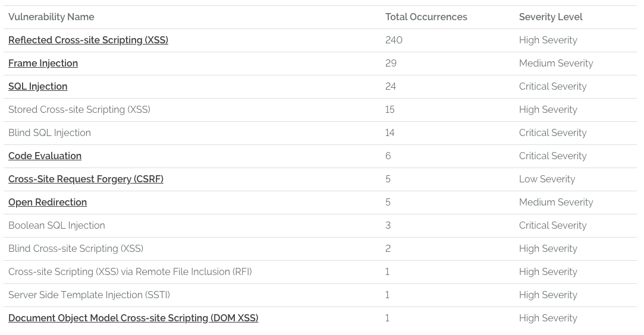Image resolution: width=644 pixels, height=335 pixels.
Task: Open the Cross-Site Request Forgery (CSRF) link
Action: coord(86,179)
